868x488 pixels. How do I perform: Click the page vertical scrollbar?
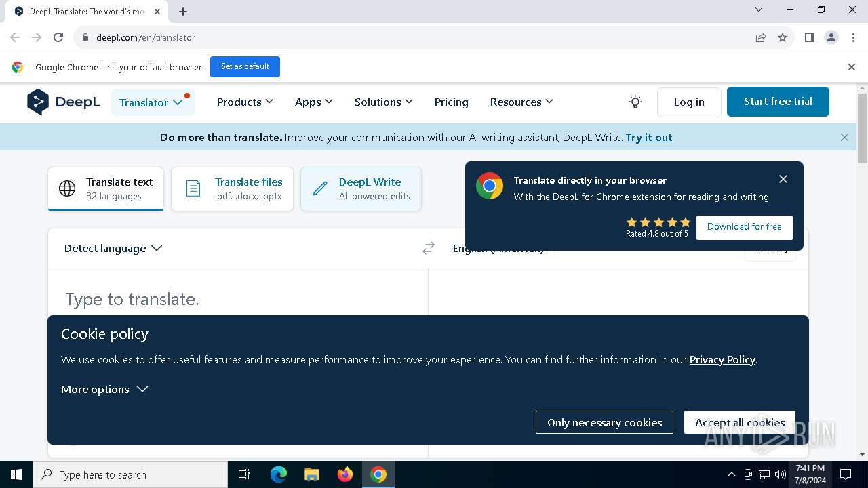coord(862,128)
